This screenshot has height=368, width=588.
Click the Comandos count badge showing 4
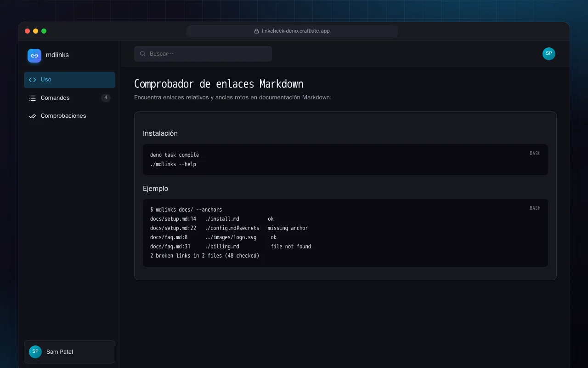(106, 98)
